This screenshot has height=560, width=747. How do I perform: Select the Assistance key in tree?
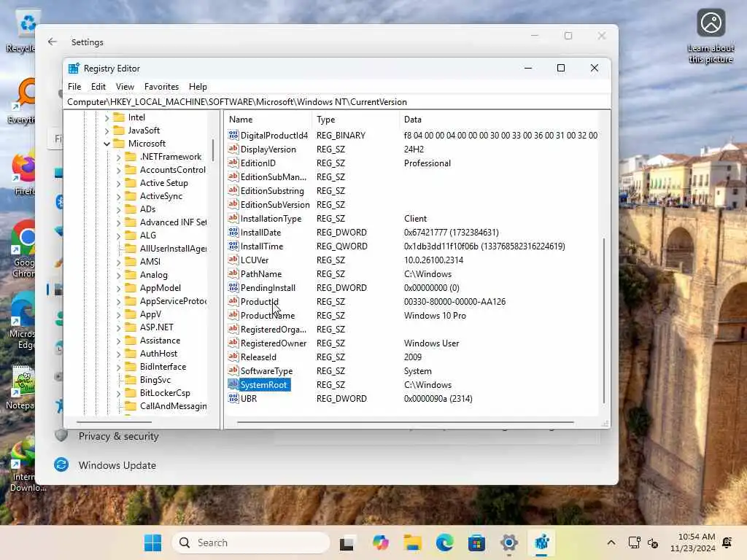click(x=160, y=341)
